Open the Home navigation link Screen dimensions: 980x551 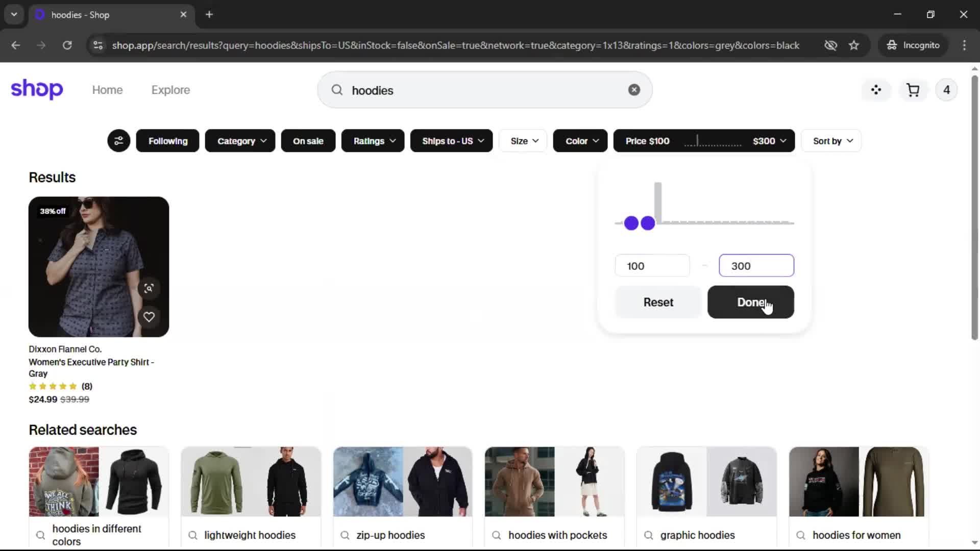(x=107, y=90)
